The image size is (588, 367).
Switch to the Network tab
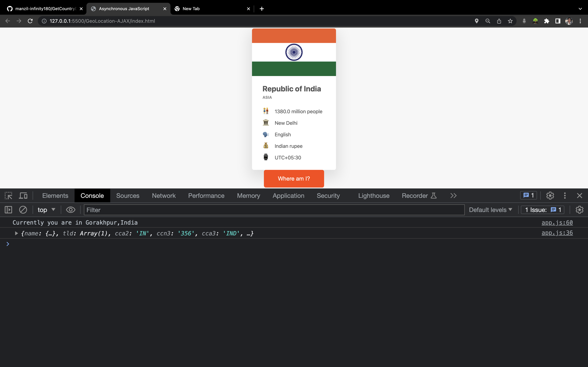pos(164,195)
